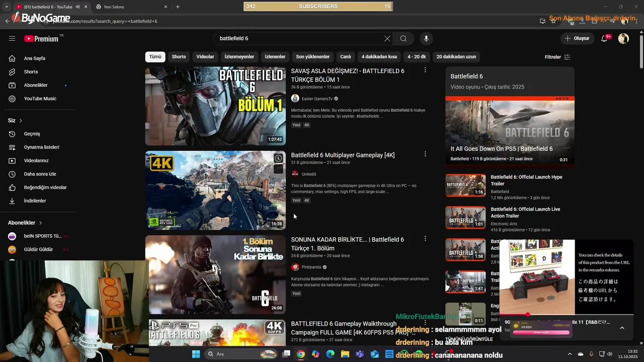
Task: Expand the Siz section chevron
Action: coord(21,121)
